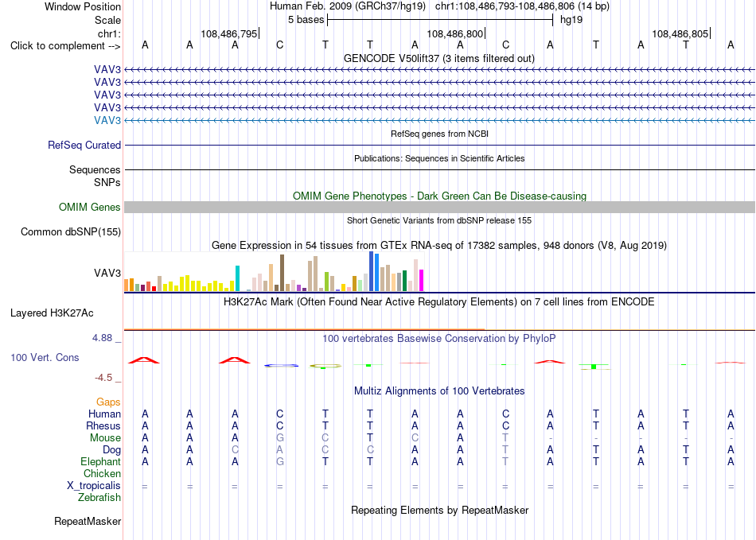Click 'RefSeq genes from NCBI' track title
Image resolution: width=756 pixels, height=540 pixels.
pos(440,134)
